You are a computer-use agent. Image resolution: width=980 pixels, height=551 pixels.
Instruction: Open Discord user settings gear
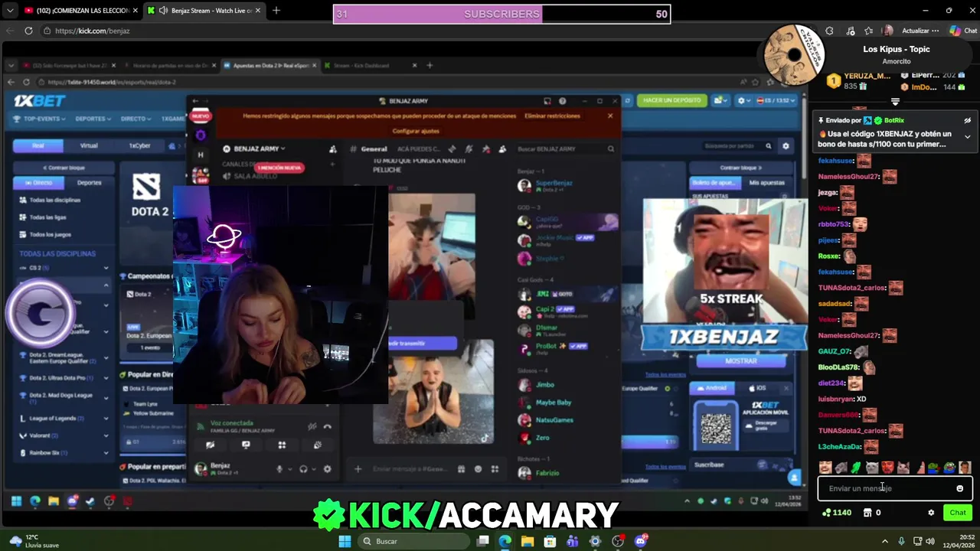(x=327, y=469)
